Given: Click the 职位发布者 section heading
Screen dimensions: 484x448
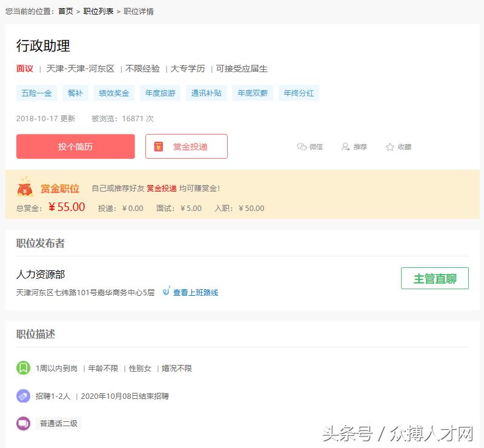Looking at the screenshot, I should click(x=41, y=243).
